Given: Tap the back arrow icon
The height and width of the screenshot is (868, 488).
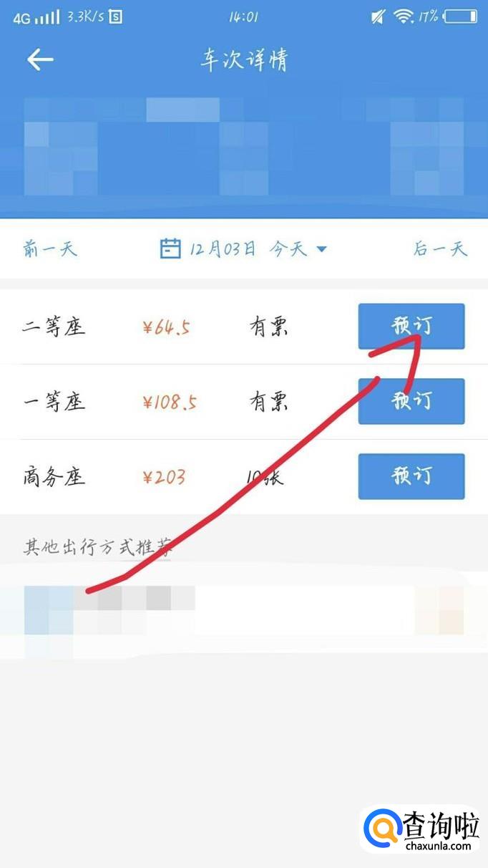Looking at the screenshot, I should tap(40, 59).
